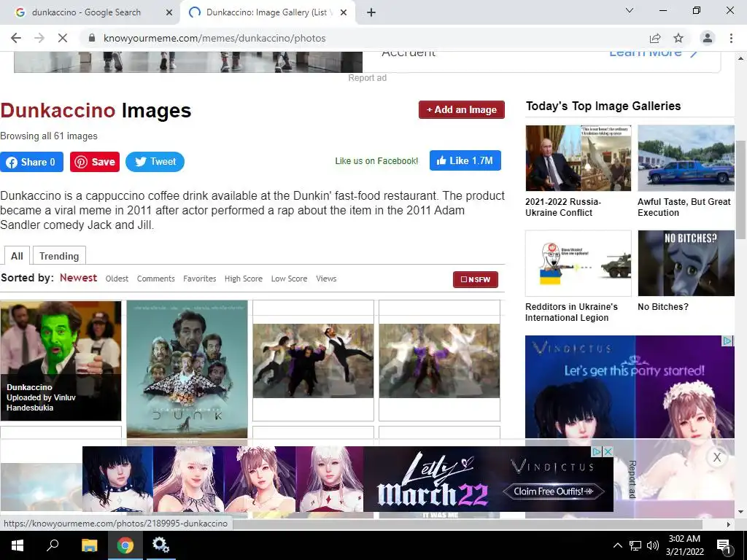Sort images by Comments

156,279
